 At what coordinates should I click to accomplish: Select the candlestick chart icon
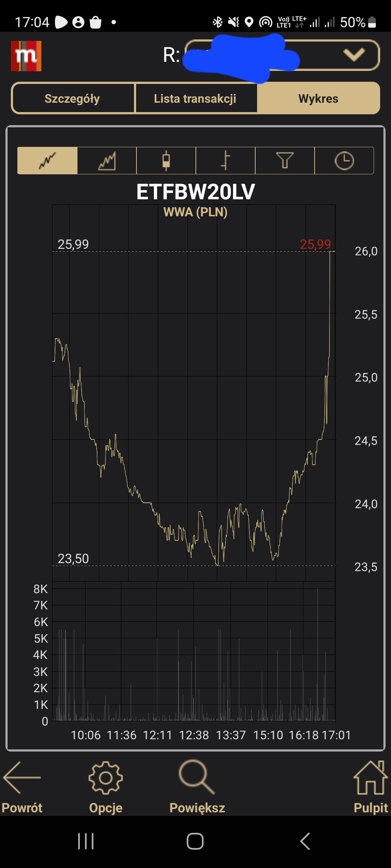coord(166,161)
